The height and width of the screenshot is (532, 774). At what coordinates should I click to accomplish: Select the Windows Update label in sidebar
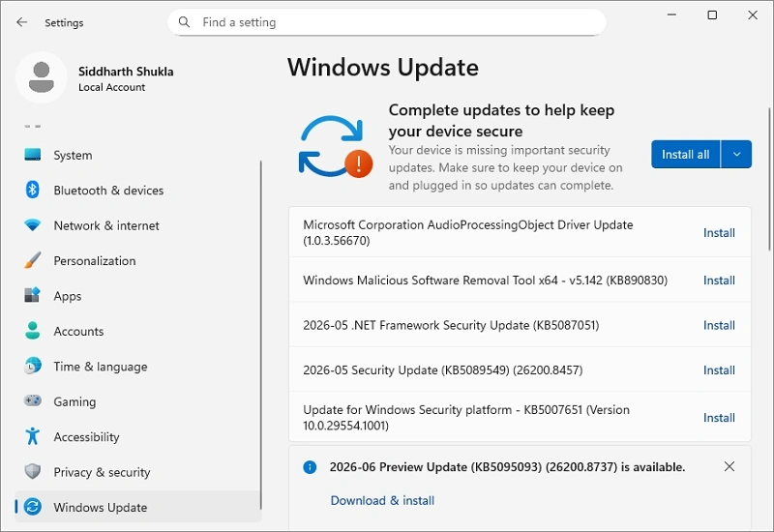coord(101,507)
